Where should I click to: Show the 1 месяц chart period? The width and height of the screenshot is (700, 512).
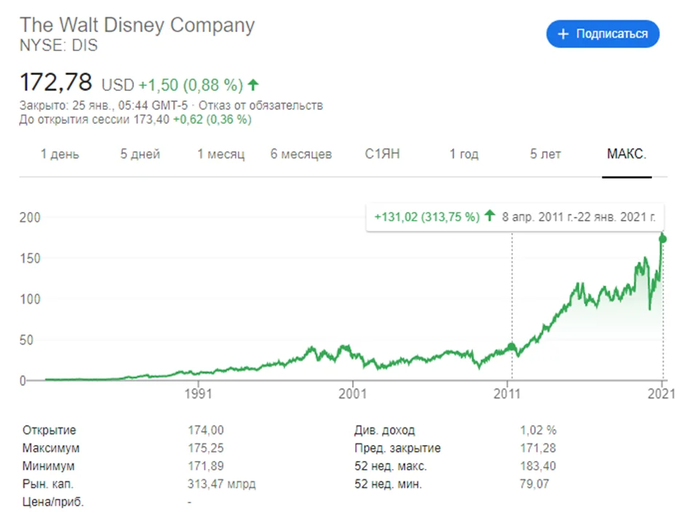221,154
